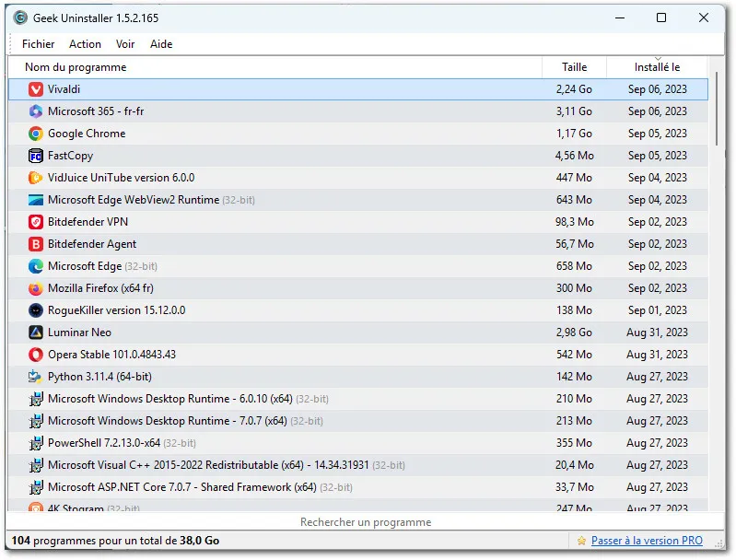Click the Microsoft Edge icon
Screen dimensions: 736x560
pyautogui.click(x=36, y=266)
